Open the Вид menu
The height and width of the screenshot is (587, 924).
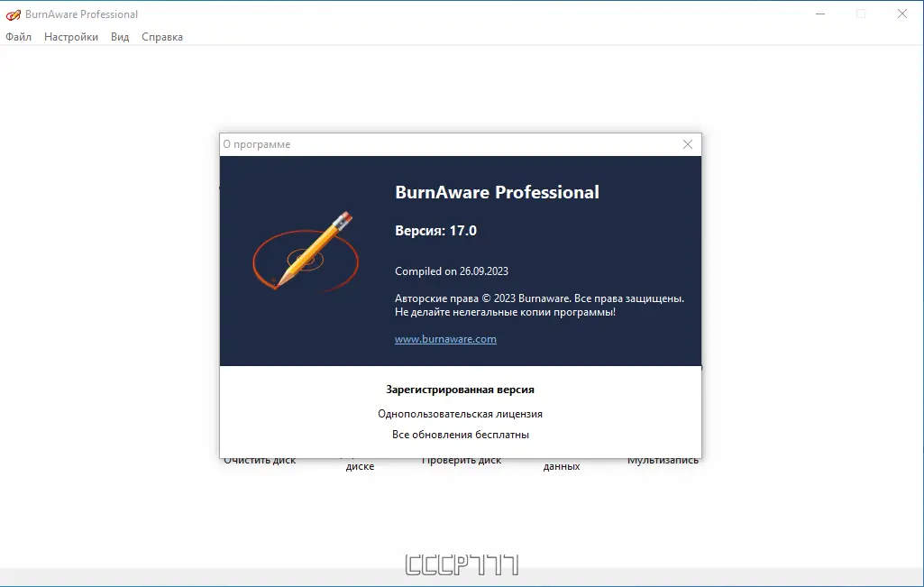pyautogui.click(x=120, y=37)
